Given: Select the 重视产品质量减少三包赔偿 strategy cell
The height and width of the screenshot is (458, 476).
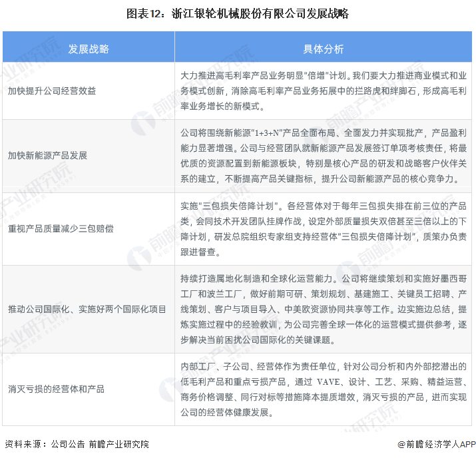Looking at the screenshot, I should pyautogui.click(x=89, y=229).
